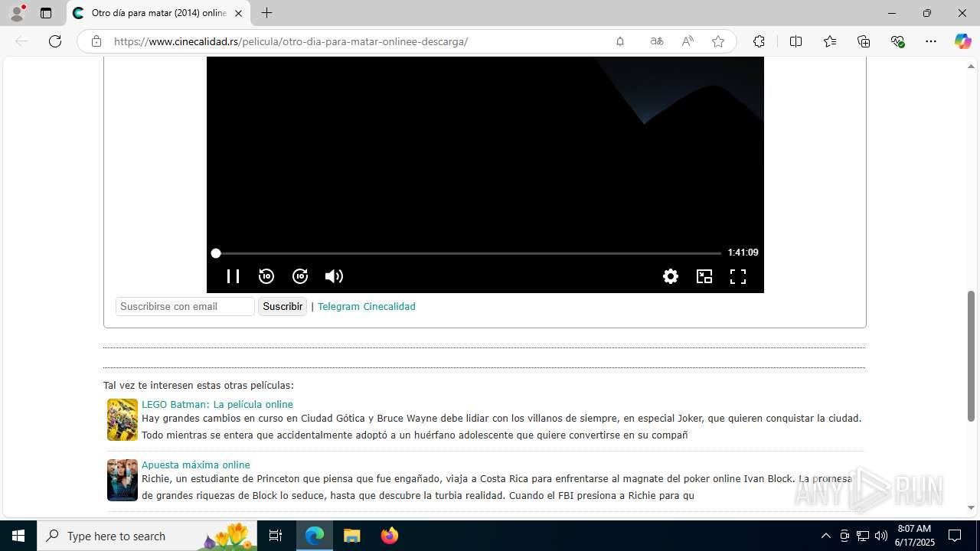Open the Collections panel

(x=864, y=41)
